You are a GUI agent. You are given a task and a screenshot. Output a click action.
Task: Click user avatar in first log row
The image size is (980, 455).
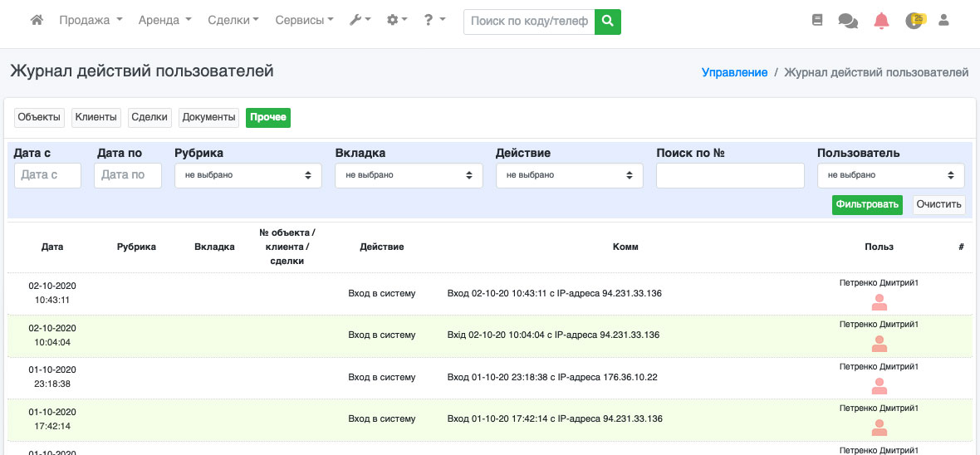click(879, 303)
